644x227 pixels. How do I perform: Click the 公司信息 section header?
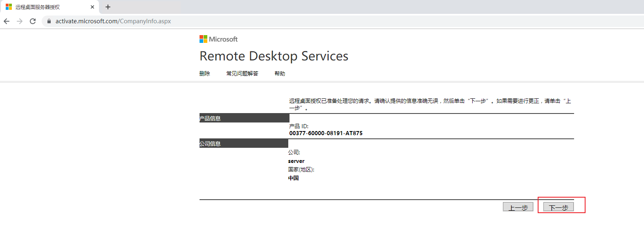click(x=210, y=144)
